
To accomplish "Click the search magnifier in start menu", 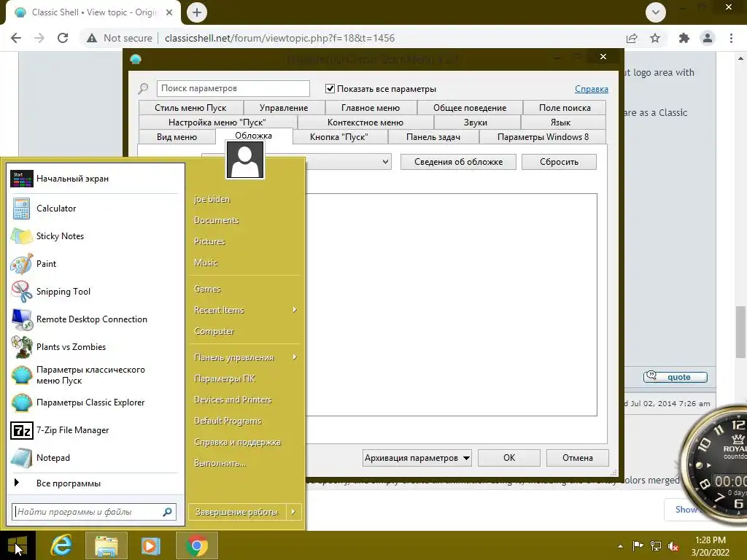I will click(x=167, y=512).
